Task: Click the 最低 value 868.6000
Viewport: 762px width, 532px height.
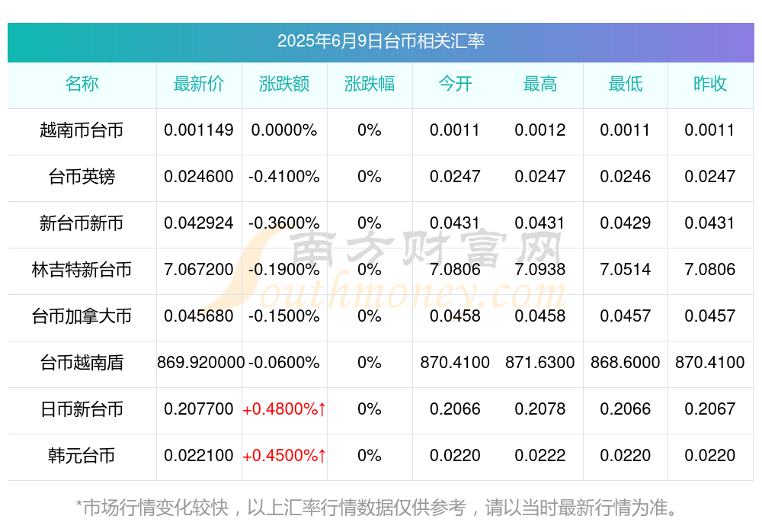Action: [626, 363]
